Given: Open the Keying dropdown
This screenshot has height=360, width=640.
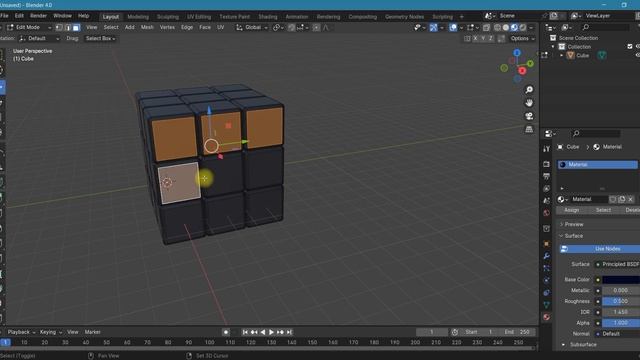Looking at the screenshot, I should click(x=51, y=332).
